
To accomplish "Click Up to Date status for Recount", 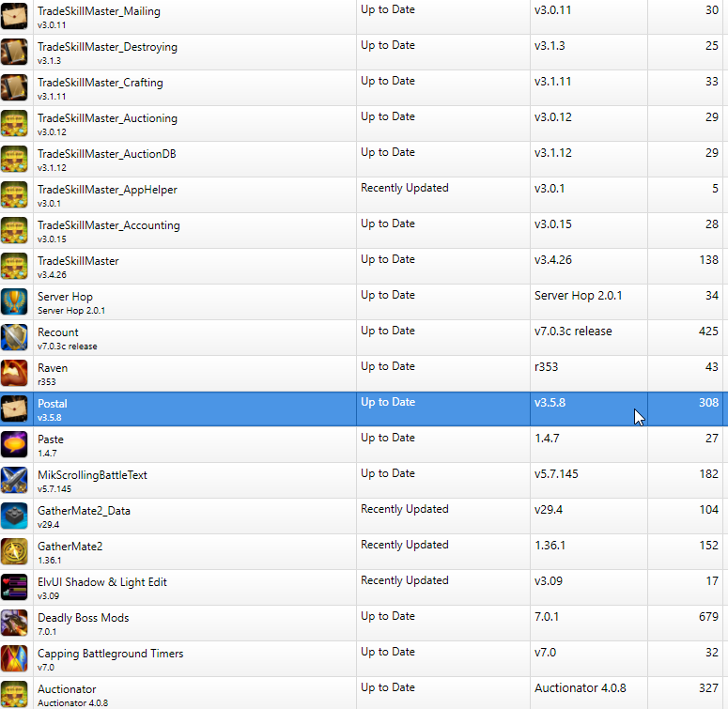I will (388, 331).
